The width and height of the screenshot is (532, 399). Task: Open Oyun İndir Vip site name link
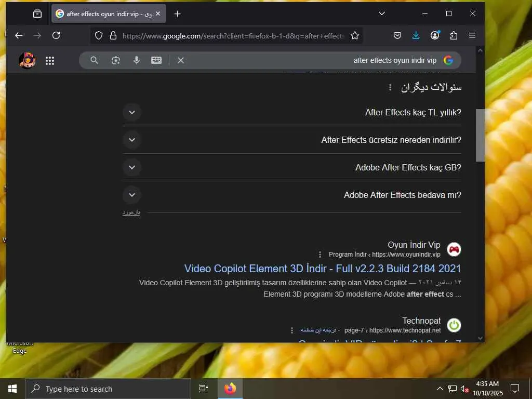coord(414,245)
